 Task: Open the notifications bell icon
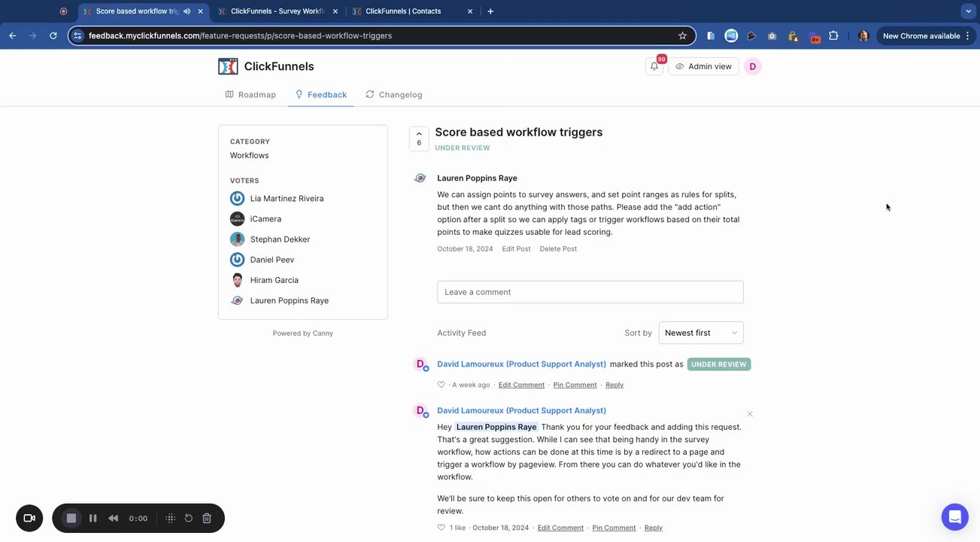[654, 66]
